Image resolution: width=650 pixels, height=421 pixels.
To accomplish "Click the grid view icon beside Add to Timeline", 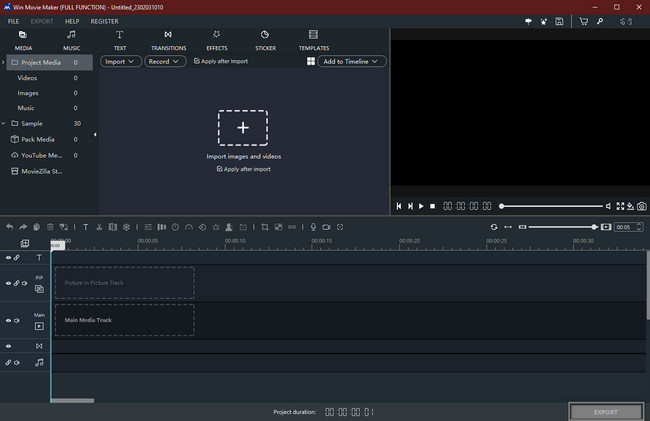I will 311,61.
